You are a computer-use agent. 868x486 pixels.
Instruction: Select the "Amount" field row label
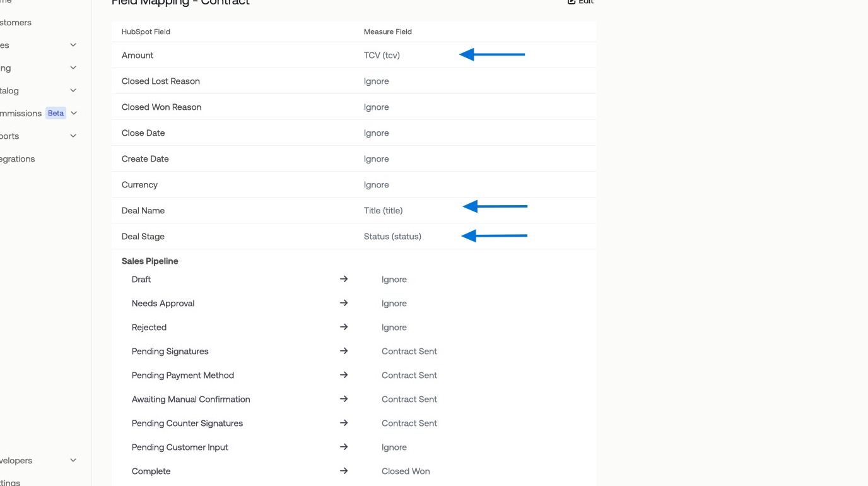click(138, 56)
